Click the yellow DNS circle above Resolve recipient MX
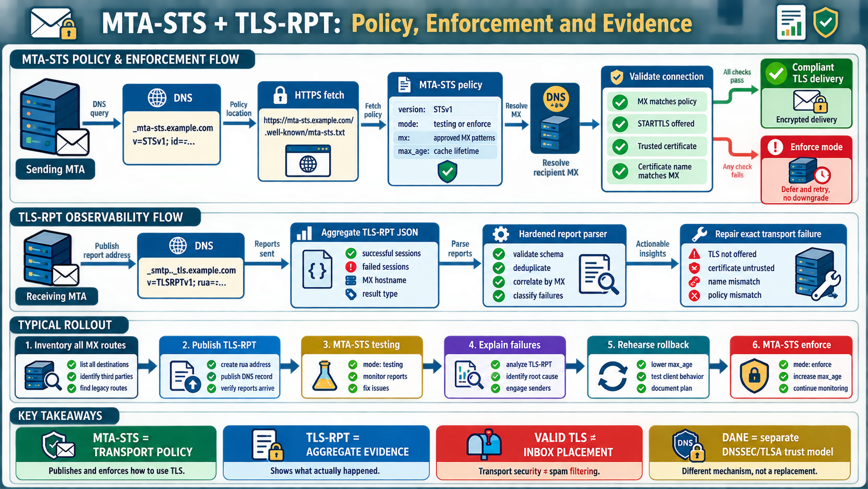This screenshot has height=489, width=868. coord(555,98)
